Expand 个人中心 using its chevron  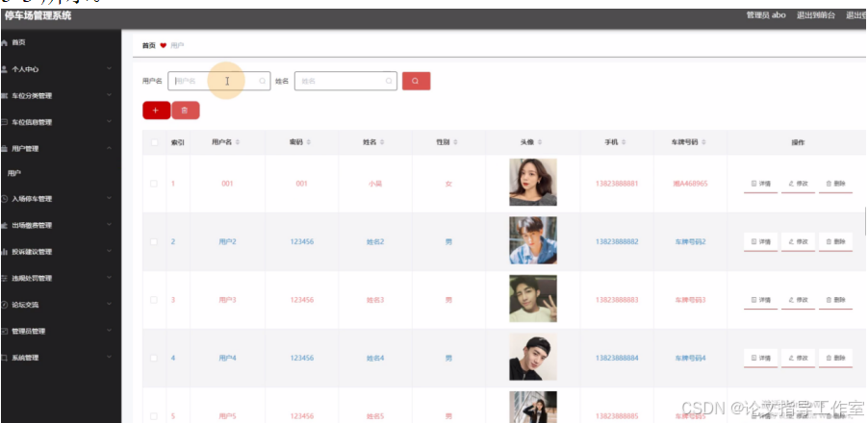[109, 68]
